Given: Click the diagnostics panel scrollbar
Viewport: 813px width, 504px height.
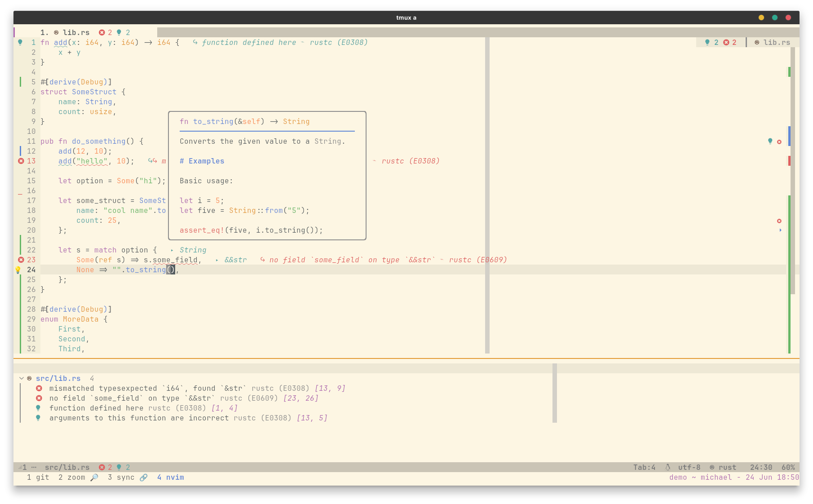Looking at the screenshot, I should 555,393.
